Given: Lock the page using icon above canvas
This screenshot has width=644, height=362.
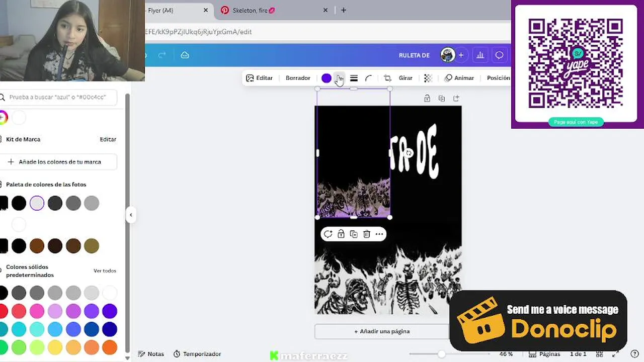Looking at the screenshot, I should coord(427,99).
